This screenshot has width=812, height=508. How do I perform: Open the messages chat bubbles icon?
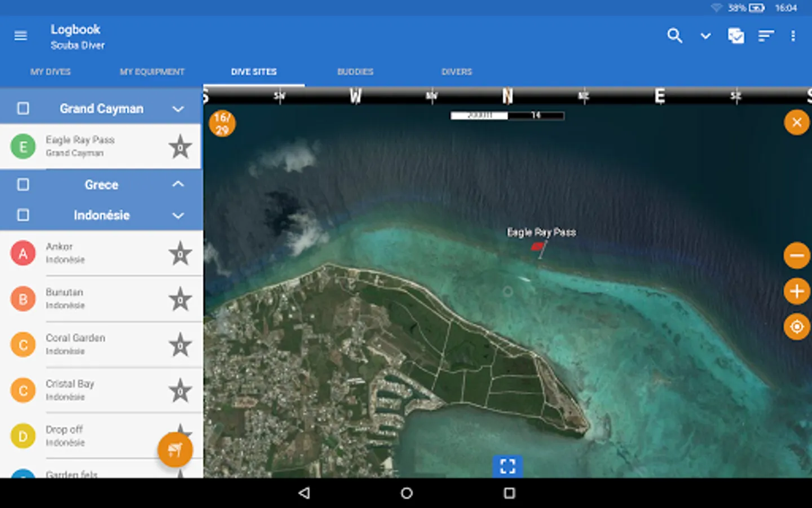[736, 36]
